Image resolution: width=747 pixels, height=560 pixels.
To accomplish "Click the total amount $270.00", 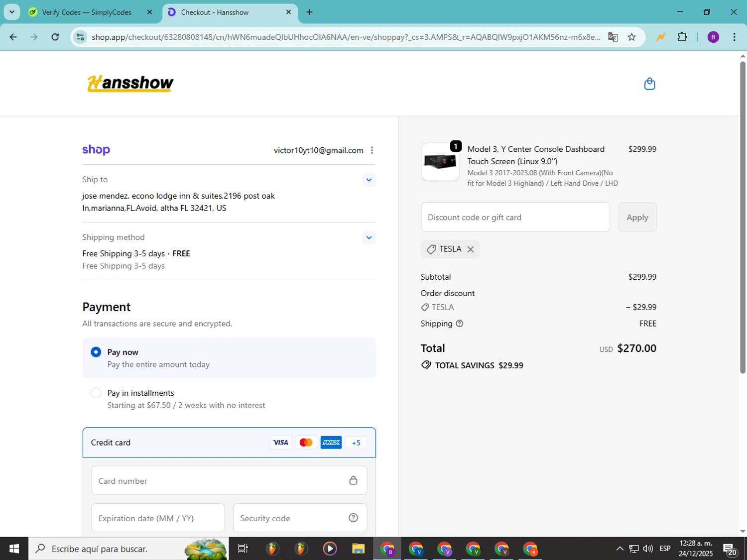I will click(636, 348).
